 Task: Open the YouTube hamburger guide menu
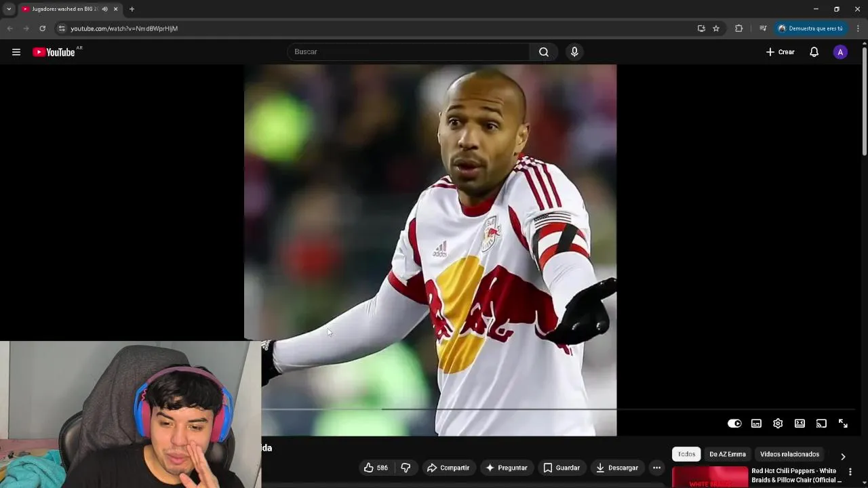(16, 52)
